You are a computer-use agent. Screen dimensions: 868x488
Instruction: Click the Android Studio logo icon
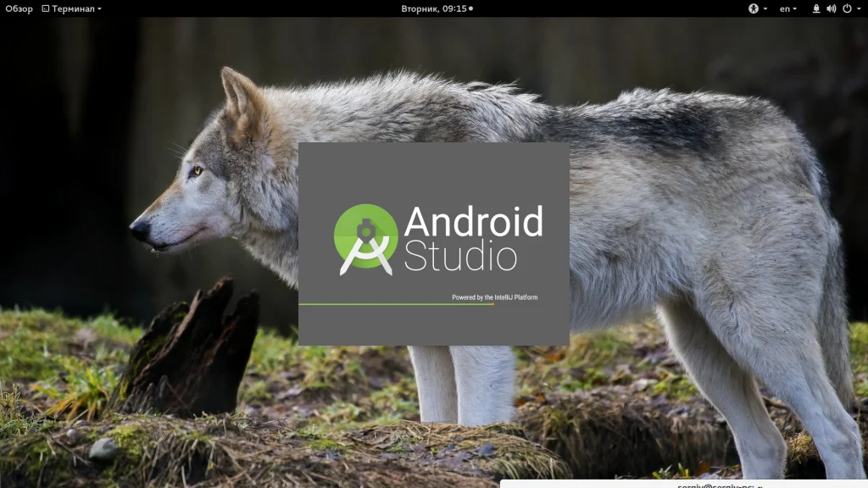[x=366, y=239]
